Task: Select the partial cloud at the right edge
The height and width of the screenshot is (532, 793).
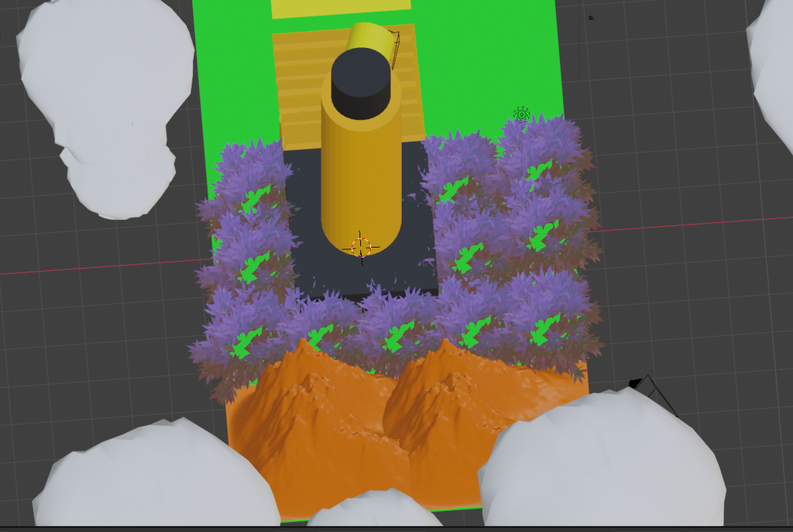Action: (x=774, y=62)
